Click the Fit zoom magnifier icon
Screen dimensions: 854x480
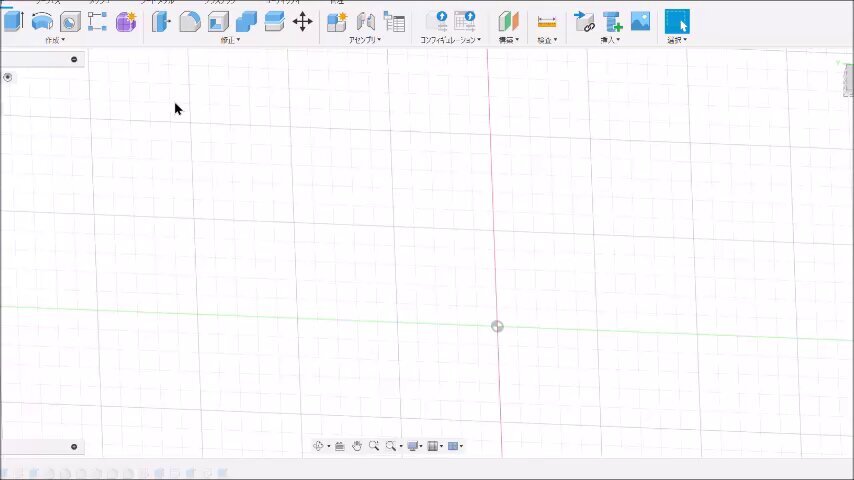click(391, 446)
